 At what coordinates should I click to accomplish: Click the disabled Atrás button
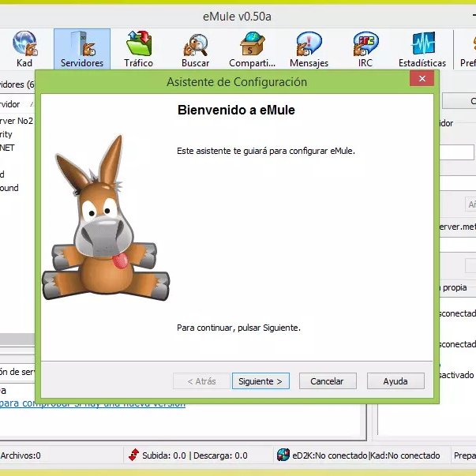point(201,381)
